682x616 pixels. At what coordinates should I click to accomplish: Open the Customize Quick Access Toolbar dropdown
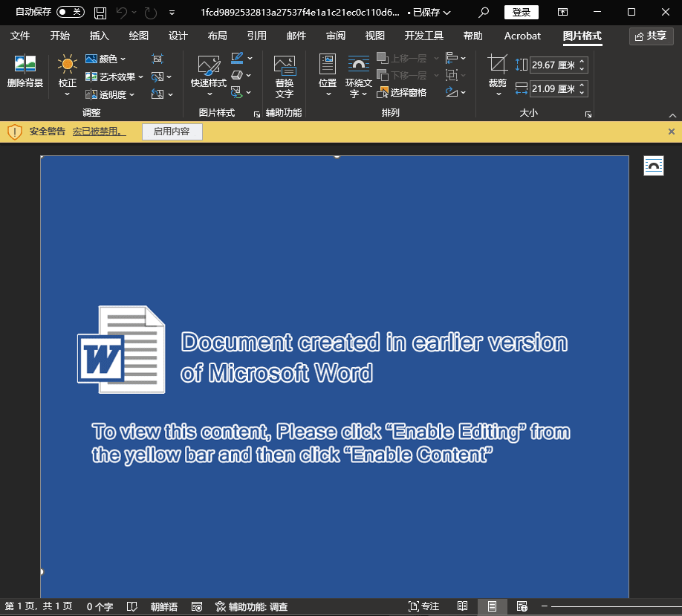click(x=172, y=13)
